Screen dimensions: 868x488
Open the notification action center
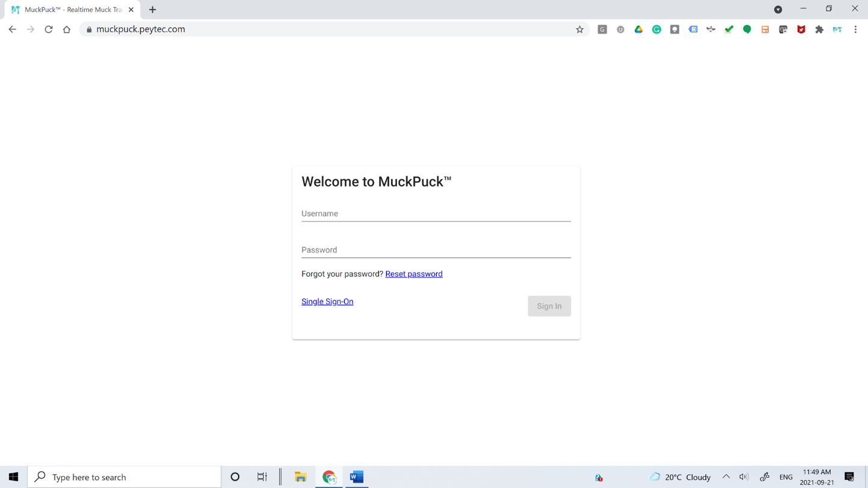[849, 477]
